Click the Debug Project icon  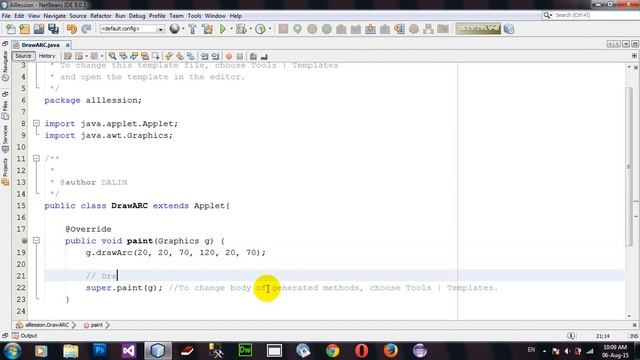coord(241,29)
